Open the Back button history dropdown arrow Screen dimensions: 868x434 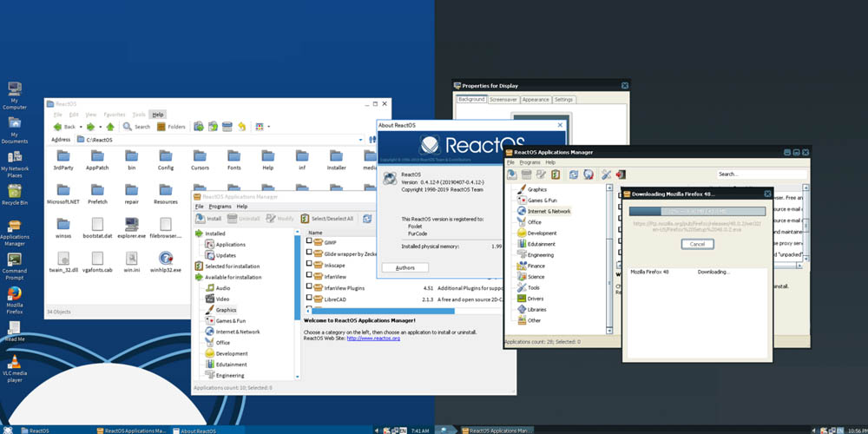82,127
